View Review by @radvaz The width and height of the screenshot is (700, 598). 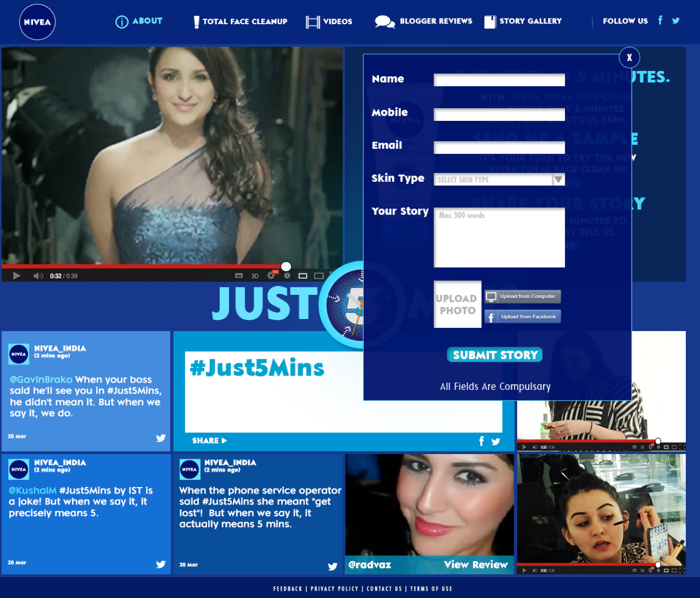pos(476,564)
